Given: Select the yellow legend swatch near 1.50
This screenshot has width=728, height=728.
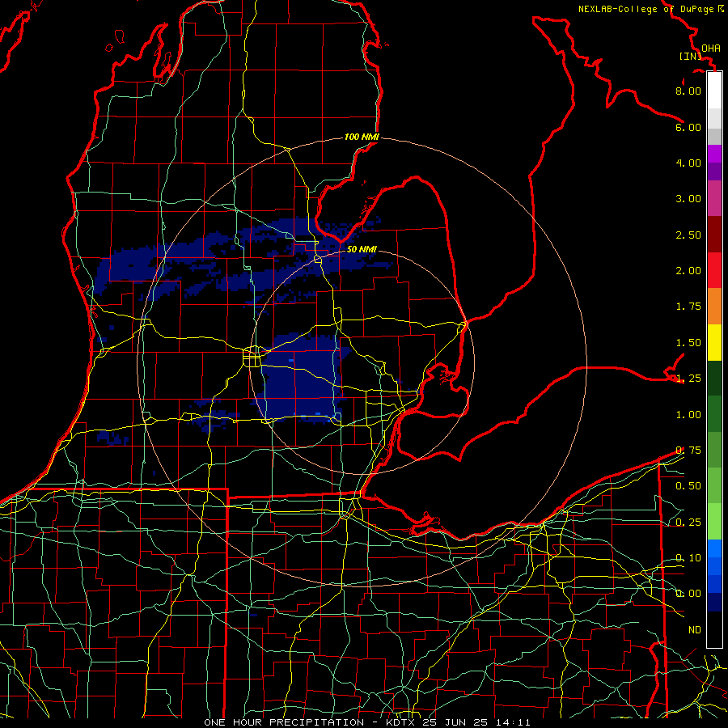Looking at the screenshot, I should [x=714, y=342].
